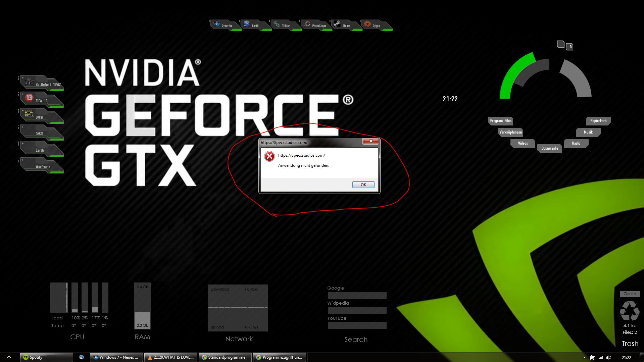Image resolution: width=644 pixels, height=362 pixels.
Task: Open the volume speaker tray icon
Action: point(609,358)
